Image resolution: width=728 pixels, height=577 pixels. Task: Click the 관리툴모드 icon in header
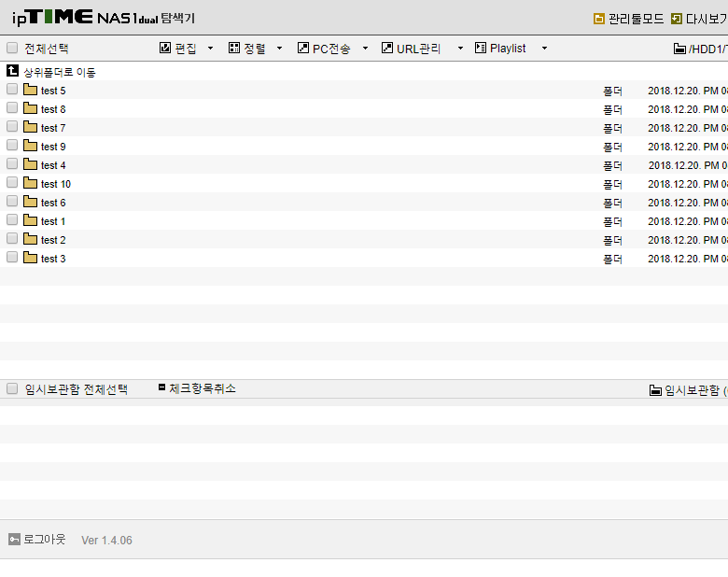599,19
